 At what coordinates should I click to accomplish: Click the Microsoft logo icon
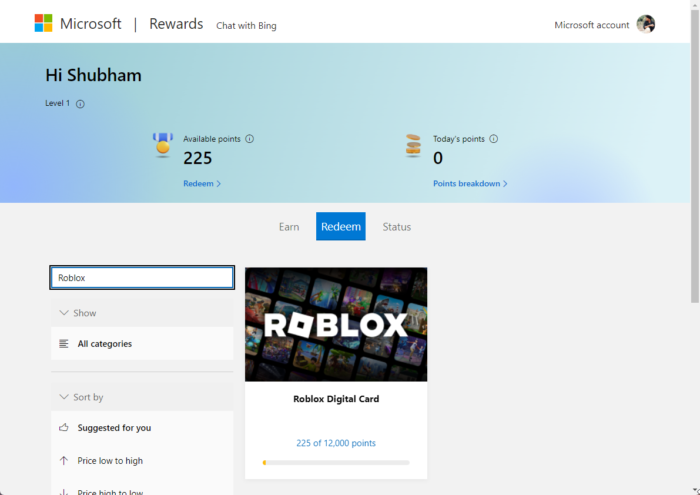point(44,23)
